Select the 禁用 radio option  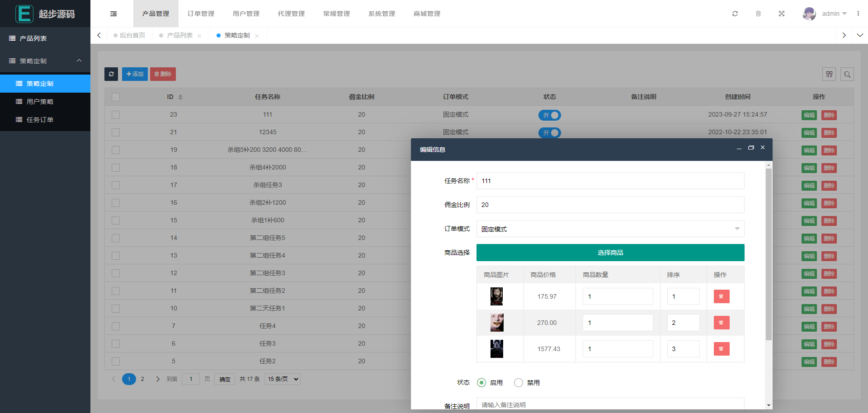(519, 383)
